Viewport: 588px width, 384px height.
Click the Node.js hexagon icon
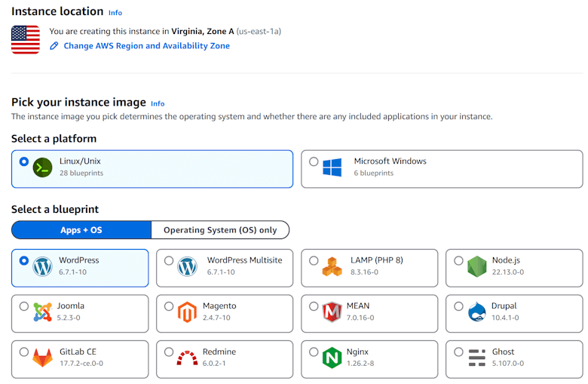pos(476,266)
